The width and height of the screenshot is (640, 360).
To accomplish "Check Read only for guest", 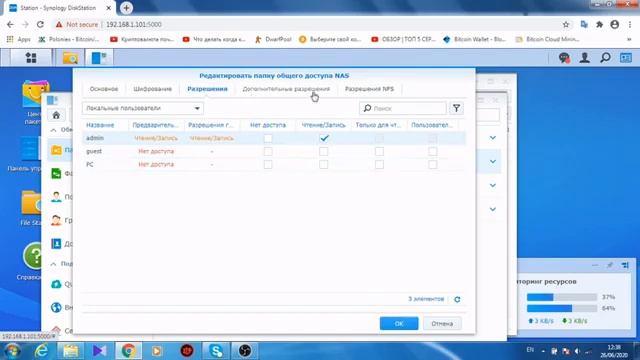I will click(x=379, y=151).
